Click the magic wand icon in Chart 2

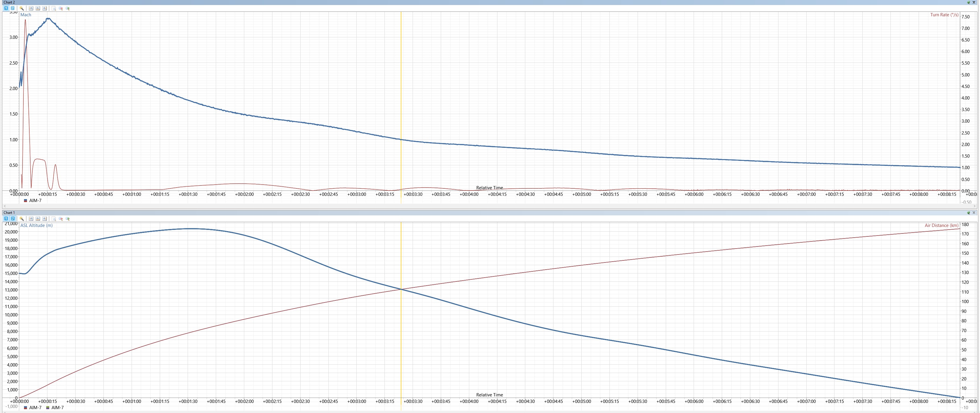tap(22, 8)
